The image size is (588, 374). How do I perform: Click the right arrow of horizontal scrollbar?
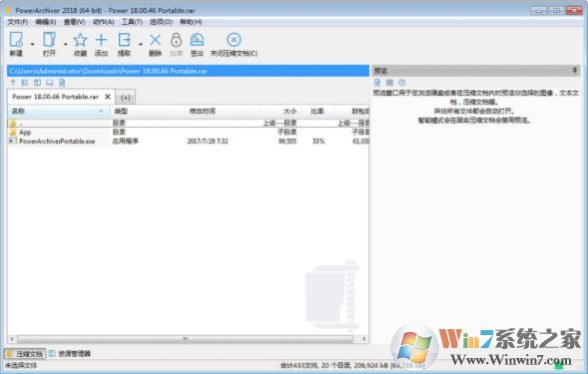364,339
